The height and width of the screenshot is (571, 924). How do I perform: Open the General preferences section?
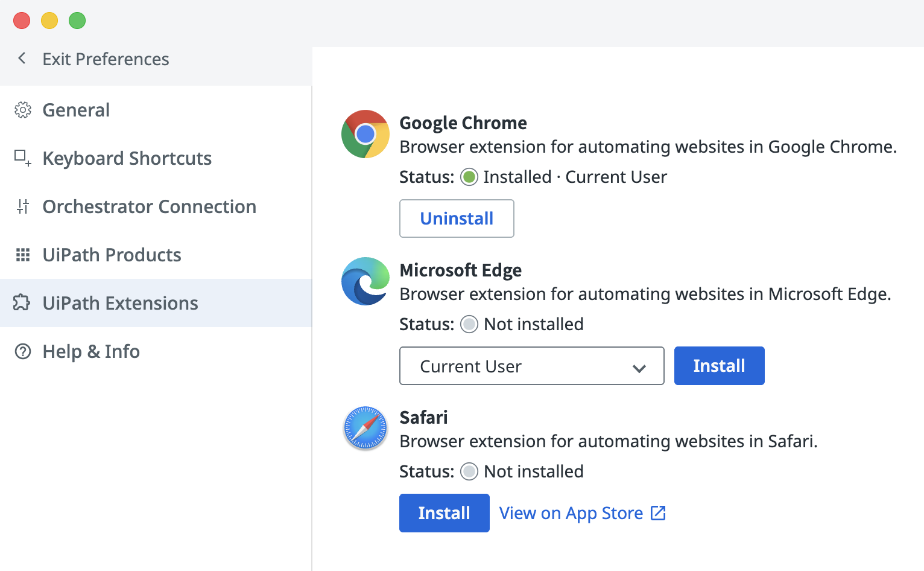156,110
